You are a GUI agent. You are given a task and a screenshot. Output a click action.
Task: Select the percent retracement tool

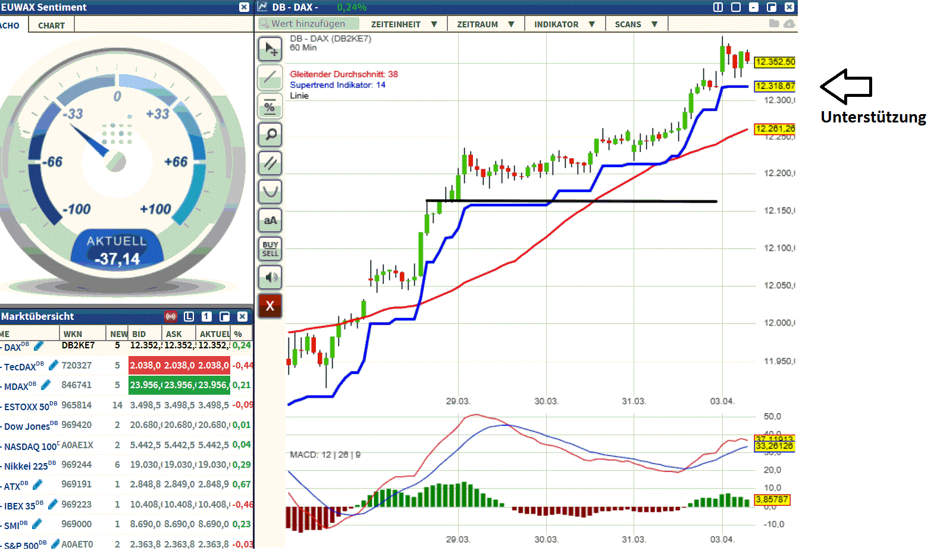pos(270,106)
